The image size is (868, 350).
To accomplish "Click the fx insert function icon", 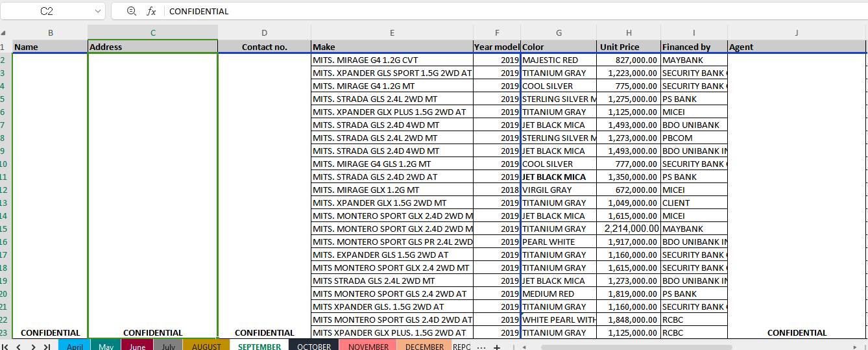I will (x=151, y=11).
